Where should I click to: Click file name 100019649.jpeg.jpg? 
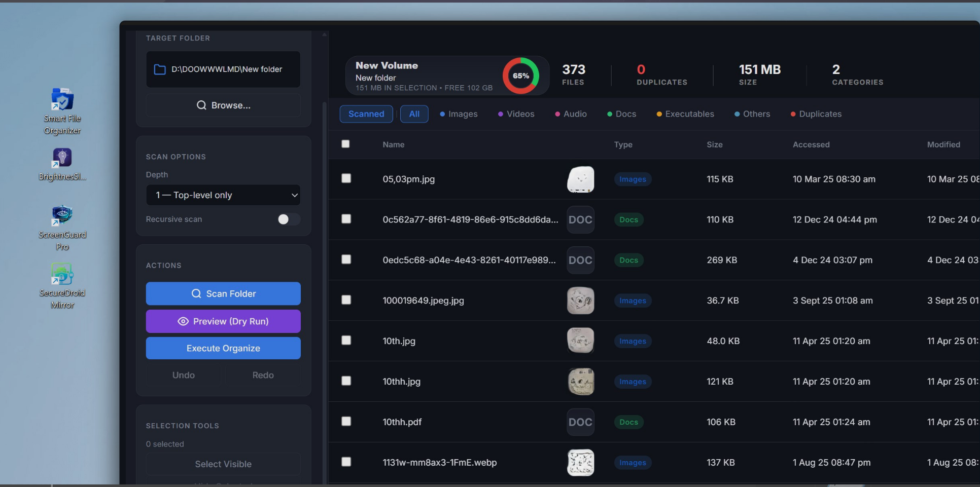point(424,301)
